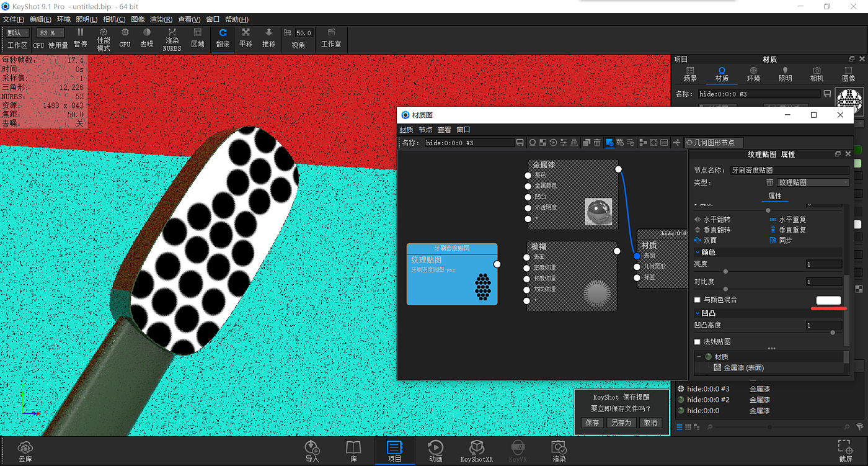Screen dimensions: 868x466
Task: Click the 几何图形节点 button
Action: click(713, 143)
